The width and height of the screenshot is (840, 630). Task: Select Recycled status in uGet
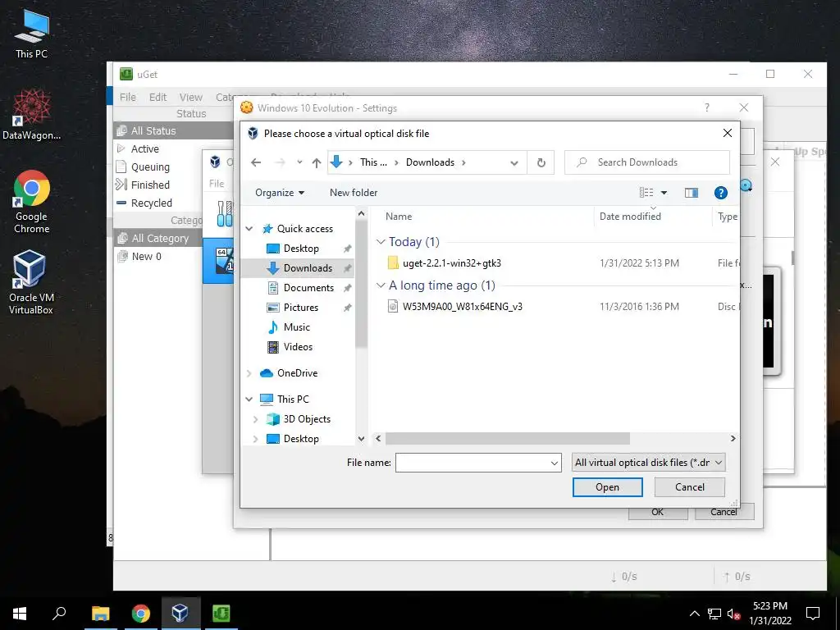click(x=152, y=203)
